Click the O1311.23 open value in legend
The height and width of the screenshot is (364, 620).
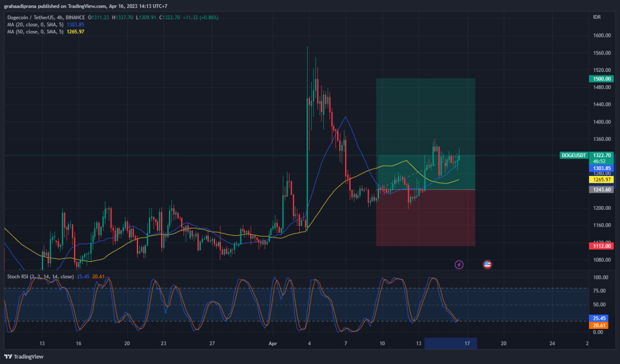click(x=99, y=18)
